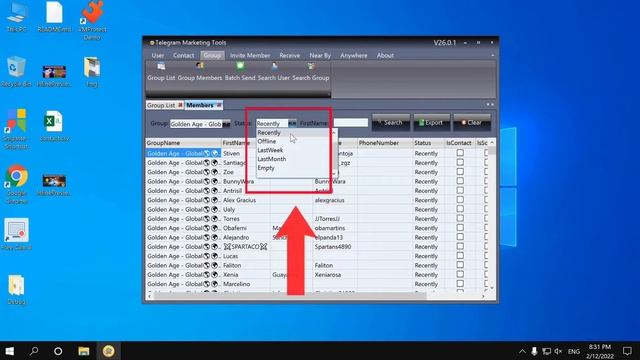Switch to the Group List tab
Viewport: 640px width, 360px height.
[x=161, y=105]
